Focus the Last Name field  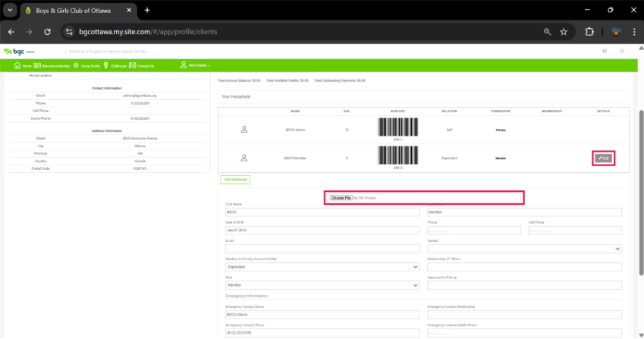(x=524, y=212)
